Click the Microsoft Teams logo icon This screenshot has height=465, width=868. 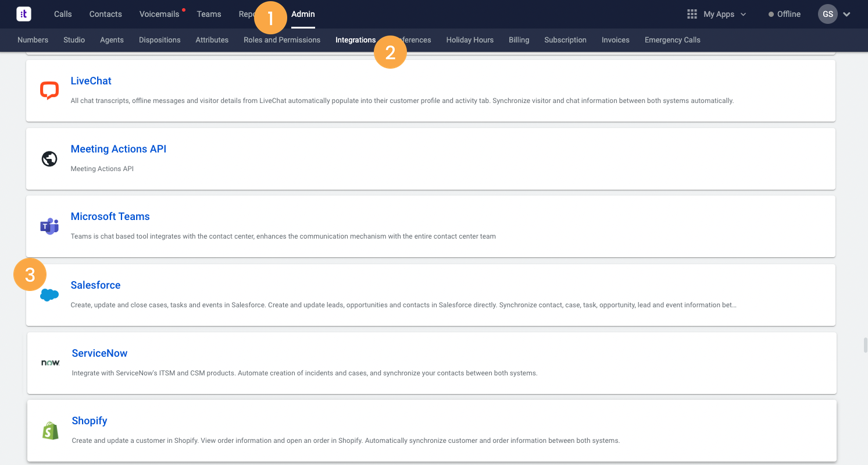pos(49,226)
